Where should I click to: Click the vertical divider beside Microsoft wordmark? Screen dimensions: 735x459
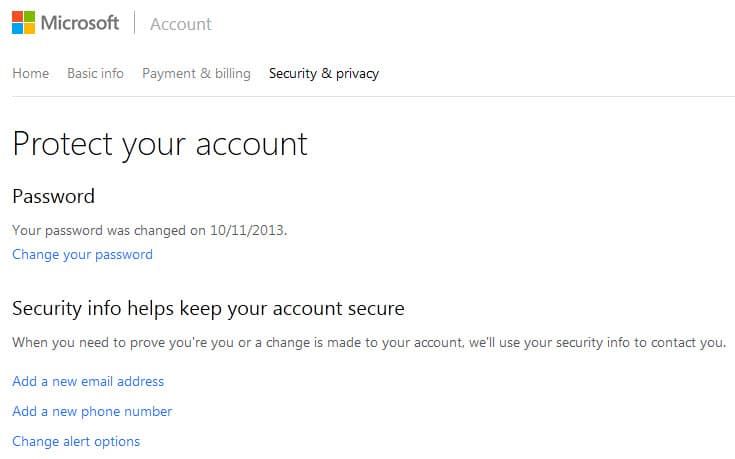point(135,23)
